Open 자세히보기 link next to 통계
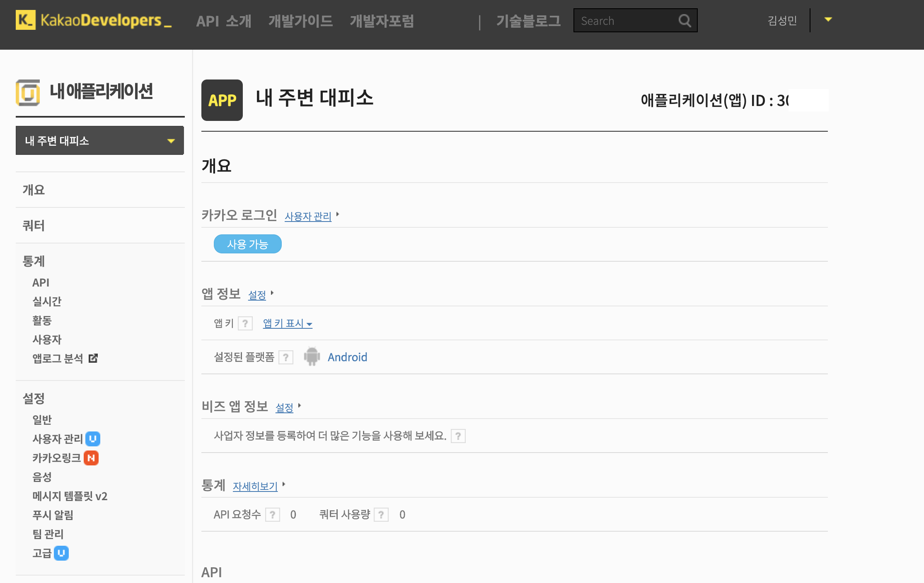The width and height of the screenshot is (924, 583). point(255,486)
